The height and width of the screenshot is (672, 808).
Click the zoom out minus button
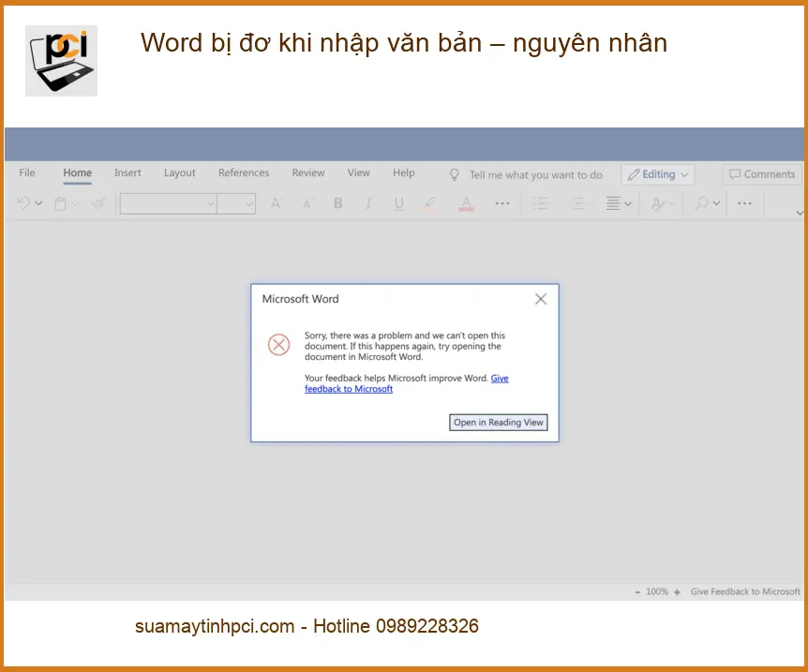[x=637, y=592]
